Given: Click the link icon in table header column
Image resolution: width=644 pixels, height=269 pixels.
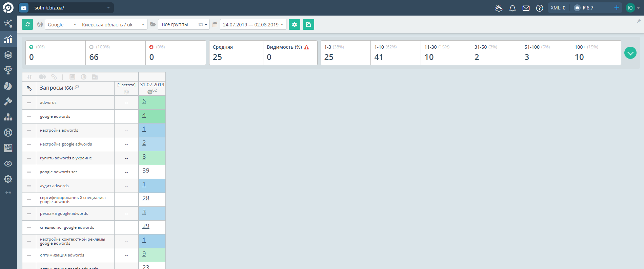Looking at the screenshot, I should pyautogui.click(x=29, y=88).
